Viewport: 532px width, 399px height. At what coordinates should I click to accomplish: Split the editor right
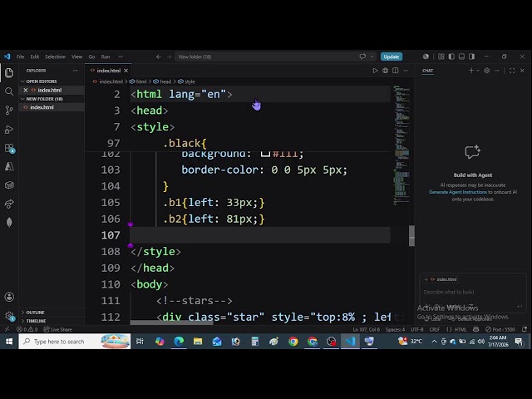point(396,71)
